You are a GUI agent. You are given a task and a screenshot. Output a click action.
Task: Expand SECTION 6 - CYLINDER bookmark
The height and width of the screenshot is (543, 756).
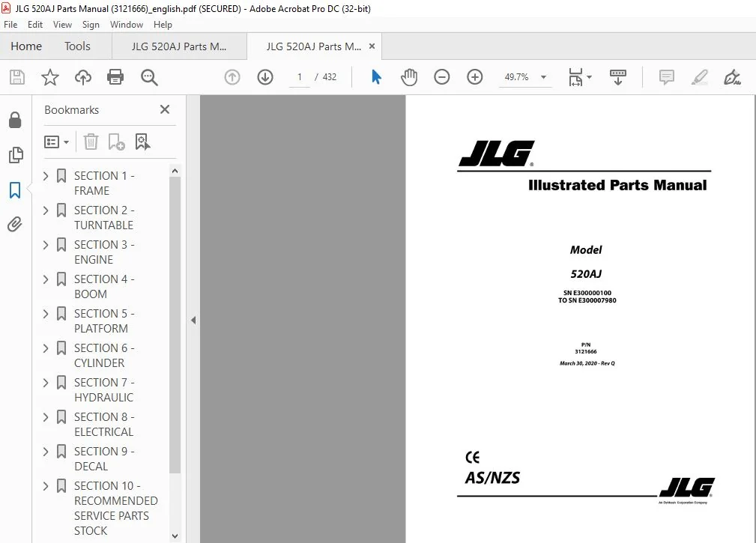pyautogui.click(x=46, y=348)
